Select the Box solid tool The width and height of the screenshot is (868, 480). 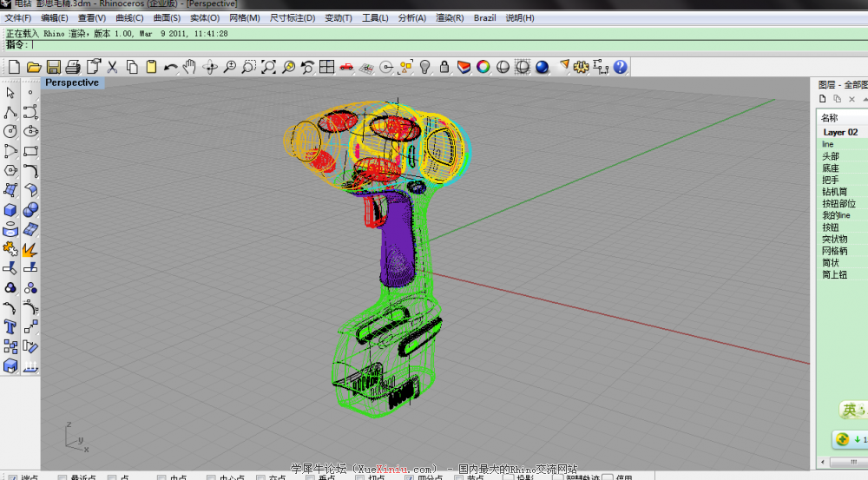(x=10, y=210)
